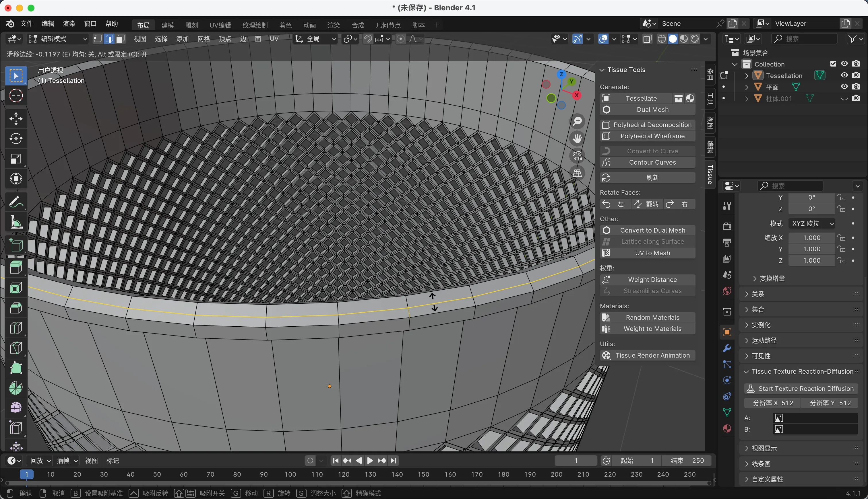Click frame 100 on the timeline
Viewport: 868px width, 499px height.
point(290,474)
